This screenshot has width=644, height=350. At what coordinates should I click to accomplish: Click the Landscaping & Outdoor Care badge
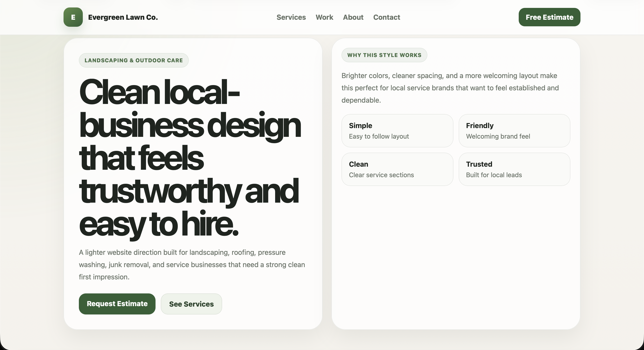coord(133,60)
